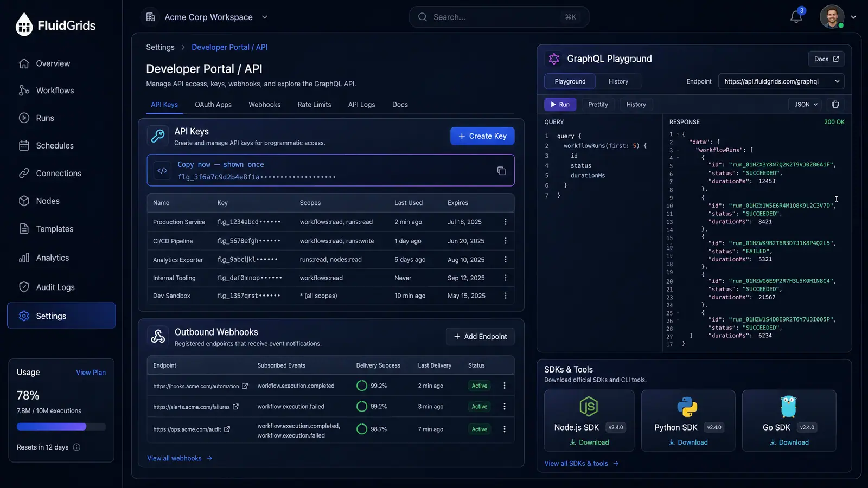Open the GraphQL endpoint dropdown
This screenshot has height=488, width=868.
pyautogui.click(x=781, y=81)
